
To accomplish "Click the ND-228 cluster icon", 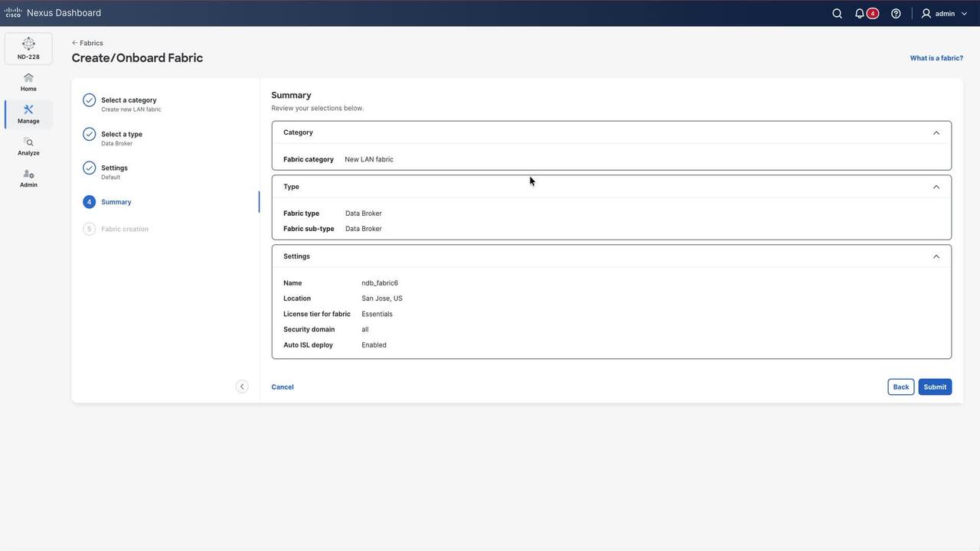I will [x=28, y=48].
